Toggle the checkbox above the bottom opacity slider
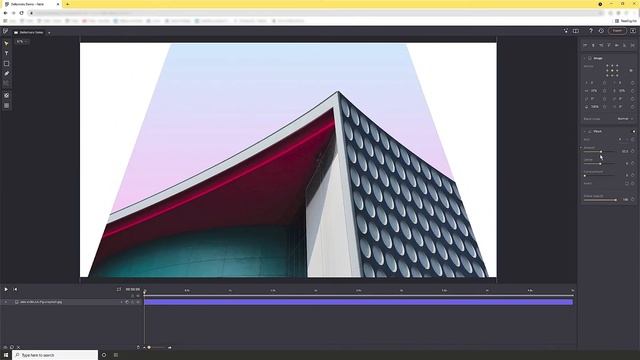The height and width of the screenshot is (360, 640). click(x=627, y=184)
